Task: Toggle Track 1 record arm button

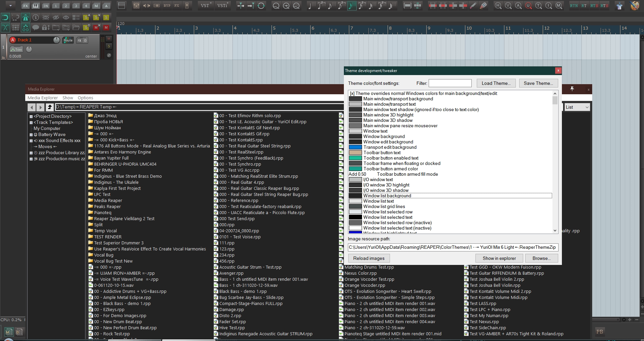Action: point(13,40)
